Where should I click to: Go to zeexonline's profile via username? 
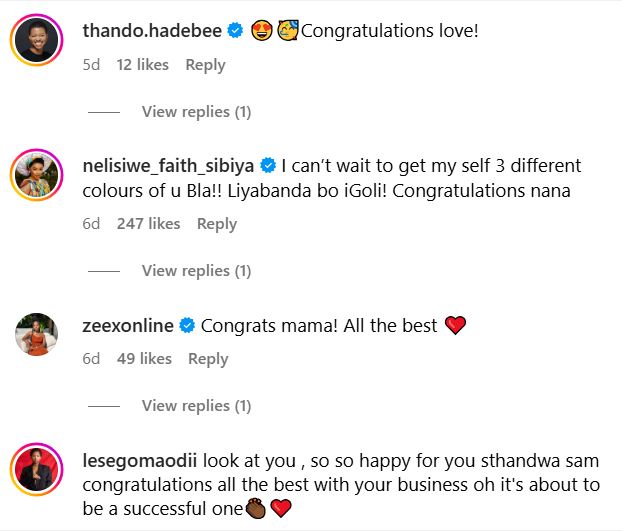click(128, 326)
